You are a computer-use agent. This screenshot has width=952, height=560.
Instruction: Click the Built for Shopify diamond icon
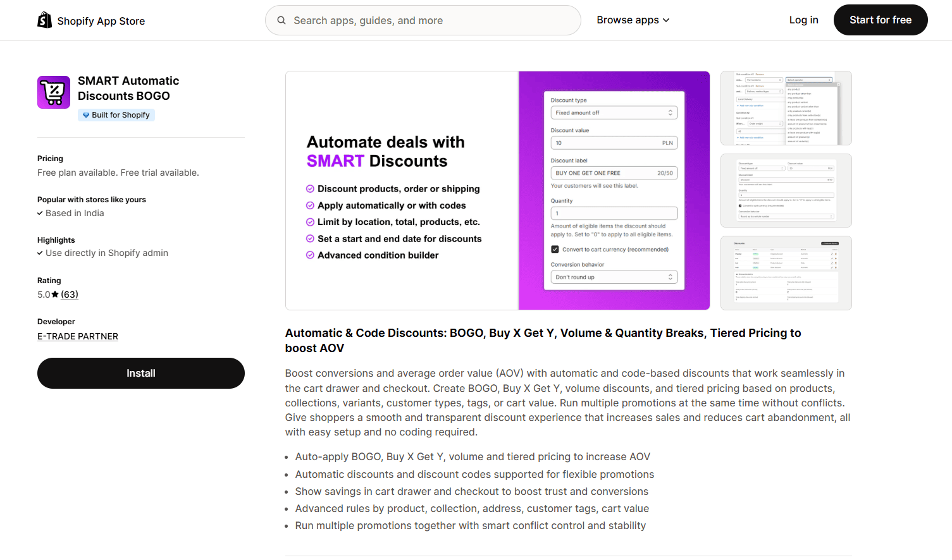[86, 115]
